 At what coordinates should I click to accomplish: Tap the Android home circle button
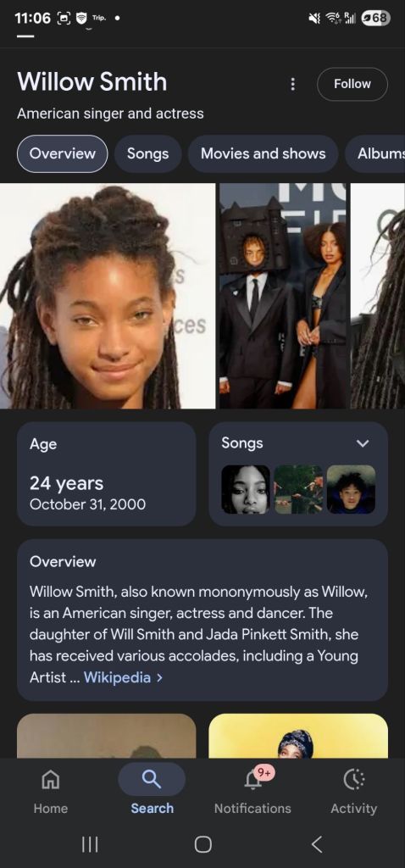click(x=202, y=844)
